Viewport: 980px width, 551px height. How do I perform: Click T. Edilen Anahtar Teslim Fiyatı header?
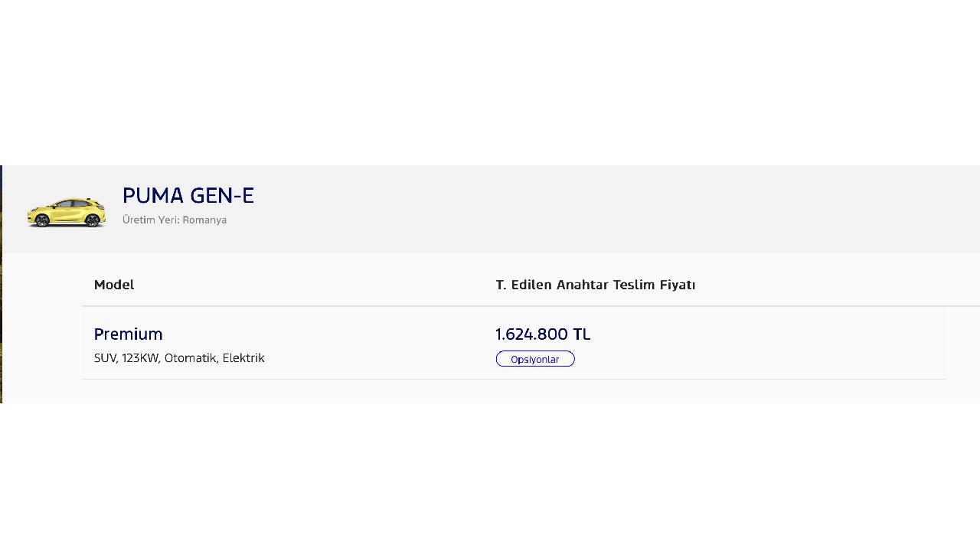point(596,285)
